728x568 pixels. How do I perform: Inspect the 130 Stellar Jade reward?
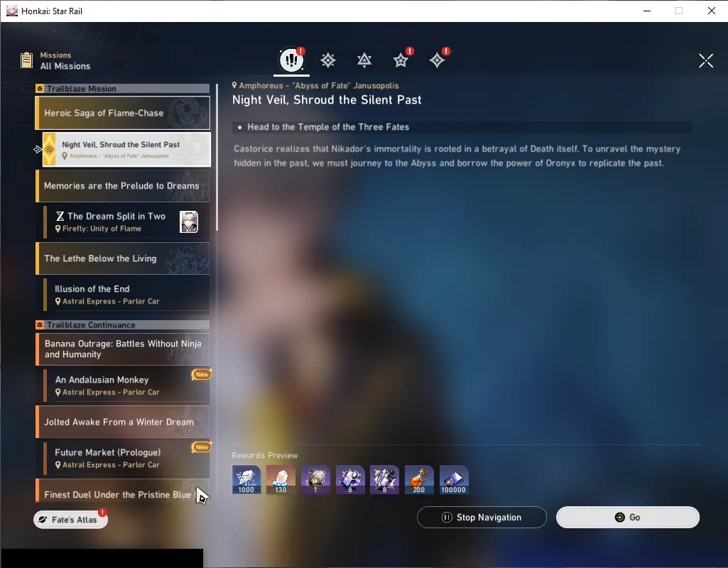281,479
